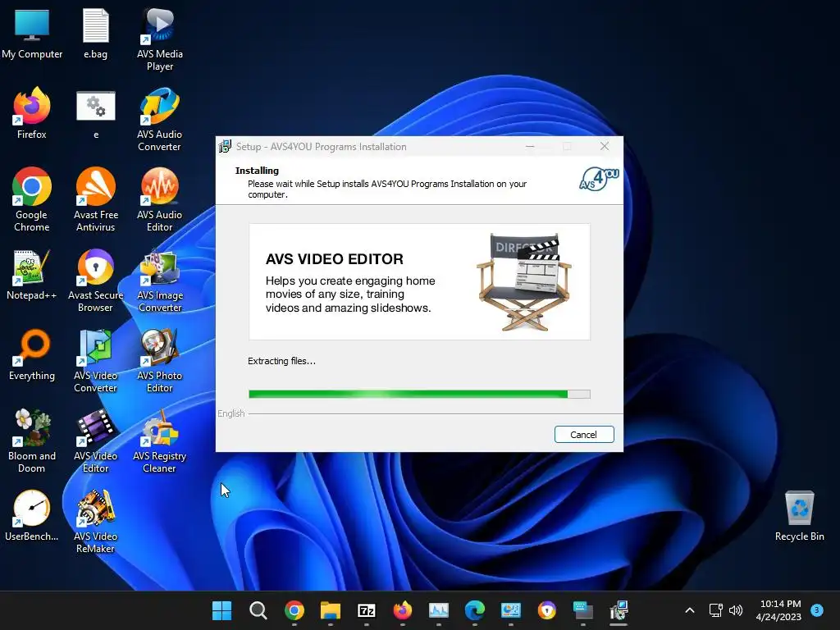The width and height of the screenshot is (840, 630).
Task: Open taskbar Search magnifier
Action: pyautogui.click(x=258, y=610)
